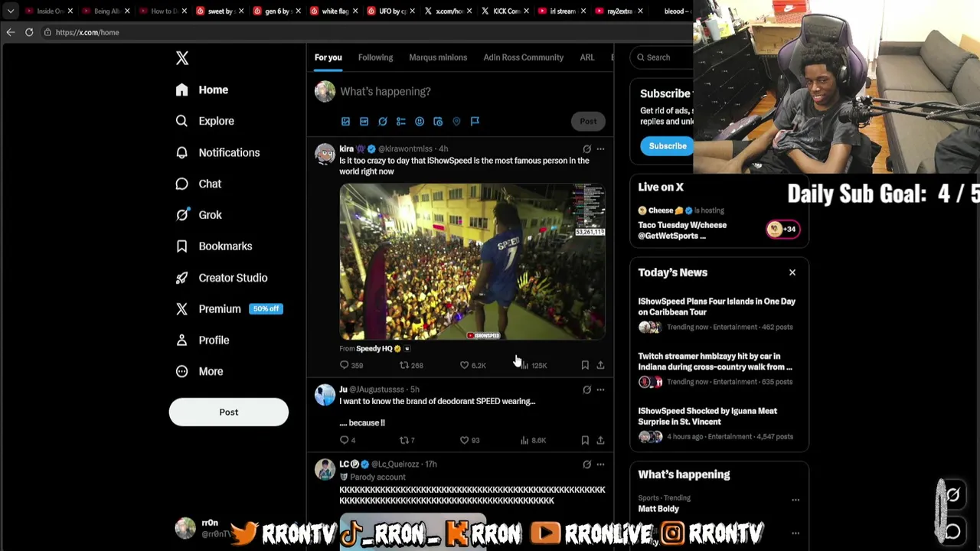This screenshot has height=551, width=980.
Task: Reply to Ju's deodorant post
Action: tap(348, 440)
